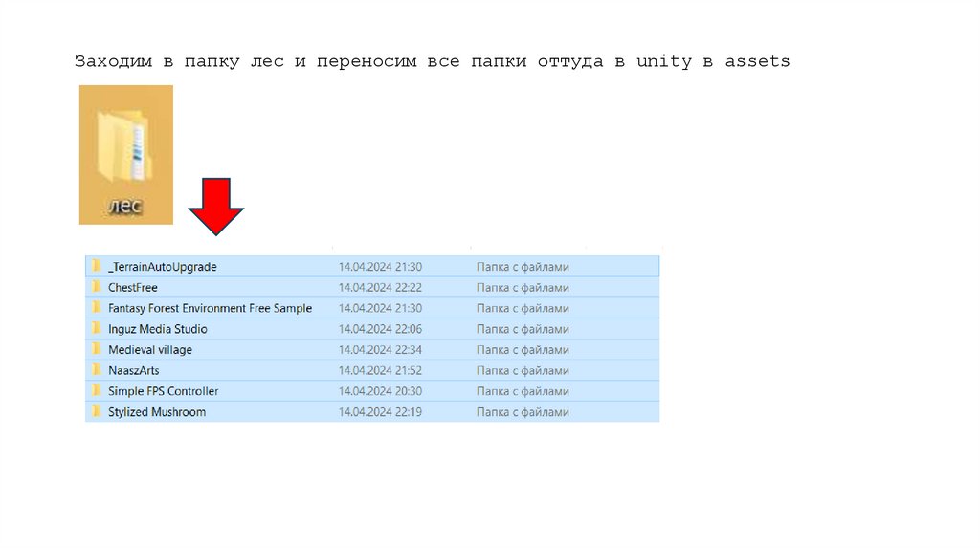The height and width of the screenshot is (549, 980).
Task: Click the Fantasy Forest row date 21:30
Action: tap(380, 308)
